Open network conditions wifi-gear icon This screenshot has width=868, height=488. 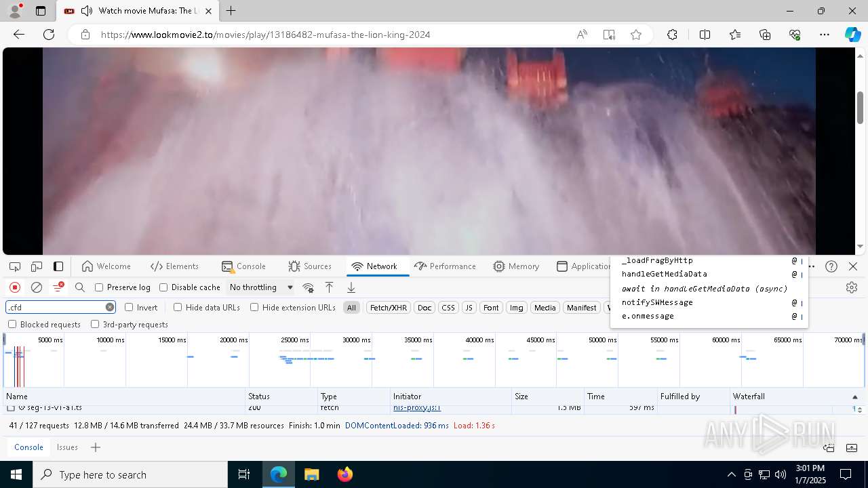coord(308,287)
